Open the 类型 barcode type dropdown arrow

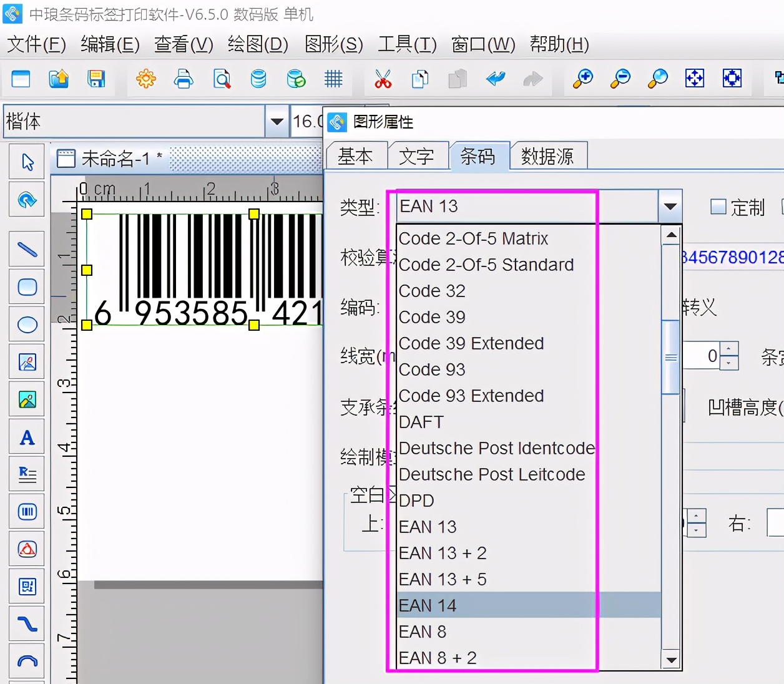click(x=670, y=207)
